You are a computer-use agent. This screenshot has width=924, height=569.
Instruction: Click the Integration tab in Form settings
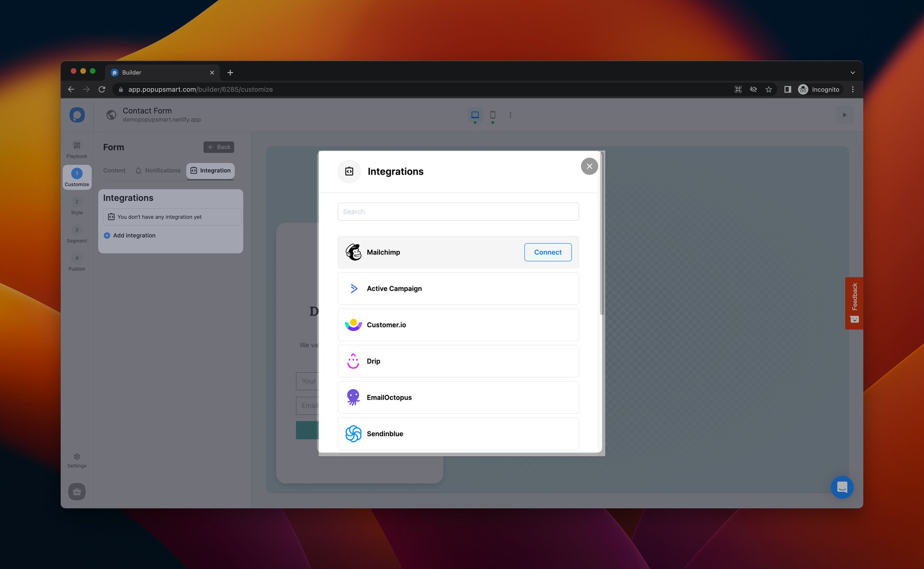pyautogui.click(x=211, y=170)
